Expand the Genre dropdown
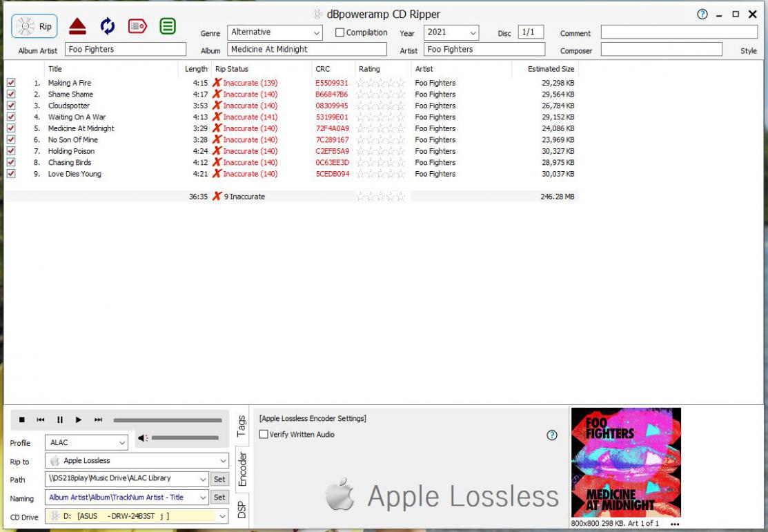768x532 pixels. click(316, 32)
